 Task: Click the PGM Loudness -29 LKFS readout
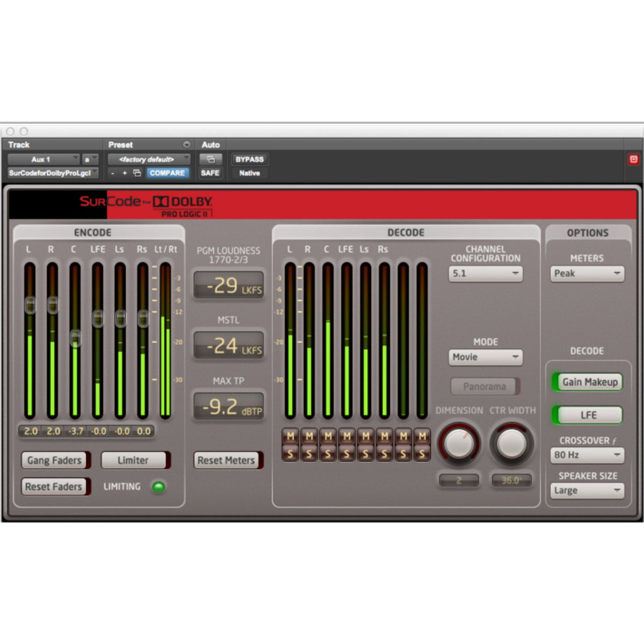229,285
